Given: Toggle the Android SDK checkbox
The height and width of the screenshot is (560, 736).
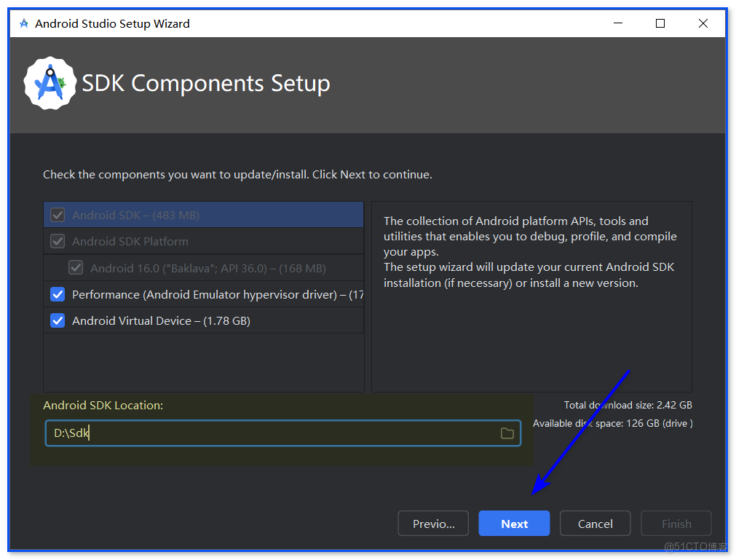Looking at the screenshot, I should tap(58, 214).
